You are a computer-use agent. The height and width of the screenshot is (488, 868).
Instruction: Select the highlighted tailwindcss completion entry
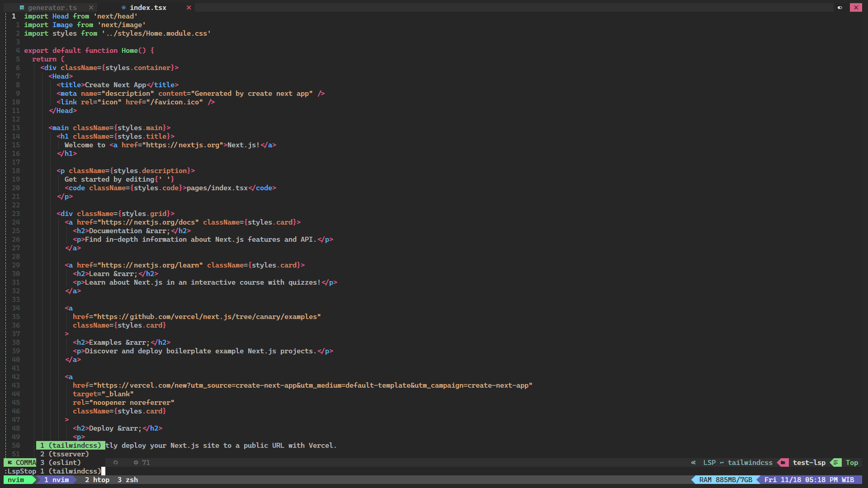(x=70, y=445)
